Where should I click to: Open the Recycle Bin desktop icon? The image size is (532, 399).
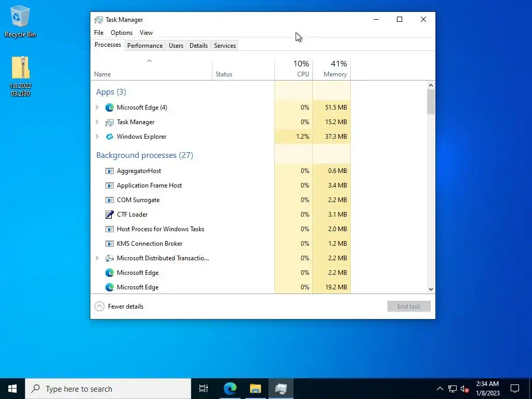20,21
